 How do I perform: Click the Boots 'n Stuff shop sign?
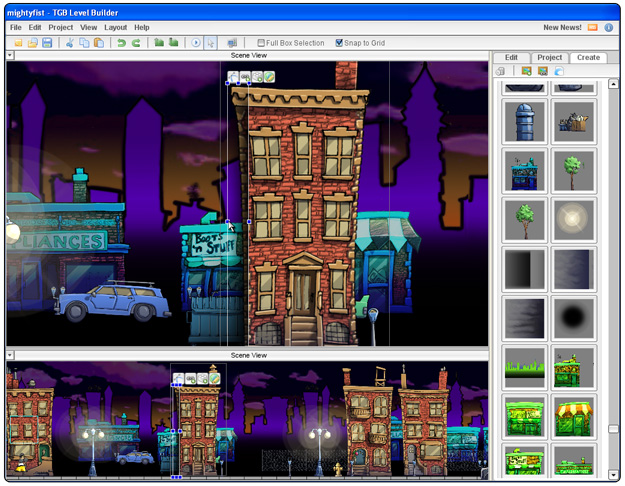pos(213,244)
